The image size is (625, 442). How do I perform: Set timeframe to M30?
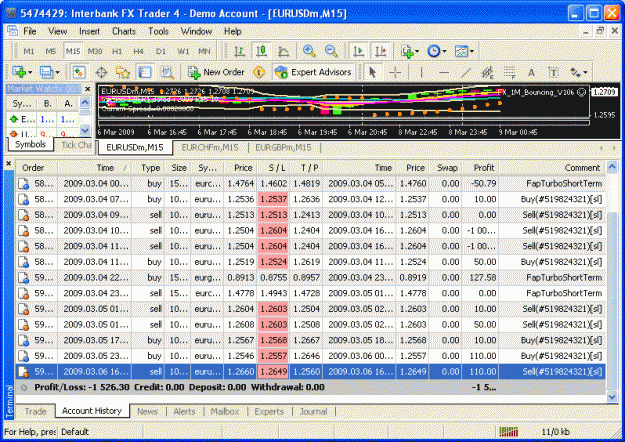coord(95,51)
